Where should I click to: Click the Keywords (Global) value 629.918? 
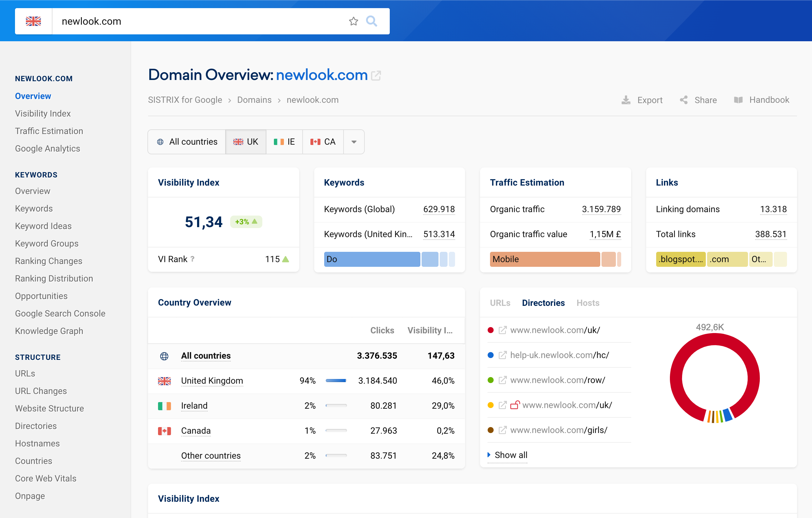click(x=439, y=209)
